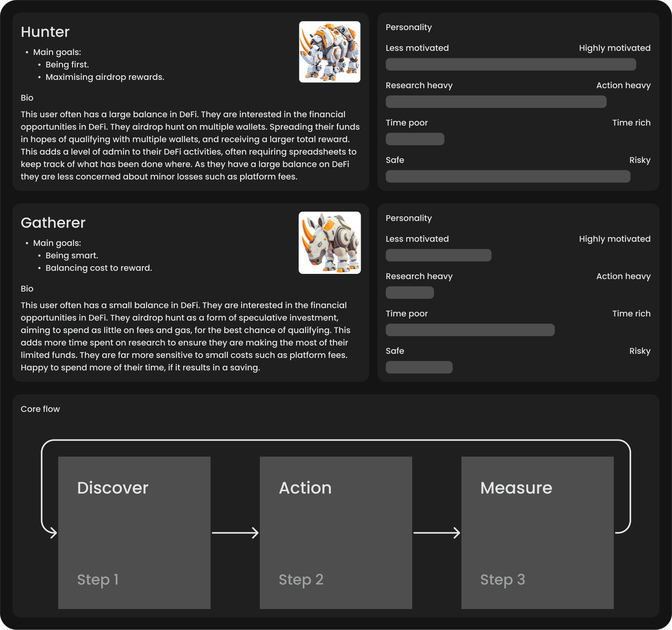Click Gatherer's motivation level bar
The image size is (672, 630).
point(438,255)
